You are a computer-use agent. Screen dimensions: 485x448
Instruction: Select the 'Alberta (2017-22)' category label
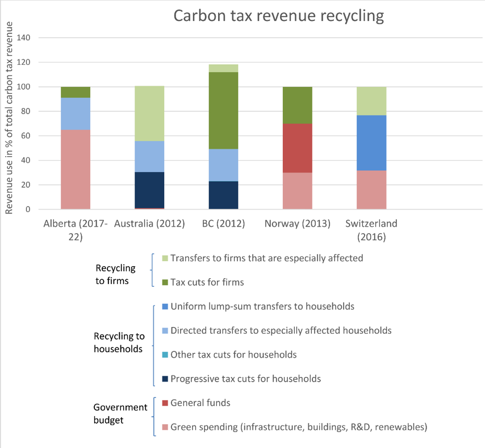tap(76, 230)
